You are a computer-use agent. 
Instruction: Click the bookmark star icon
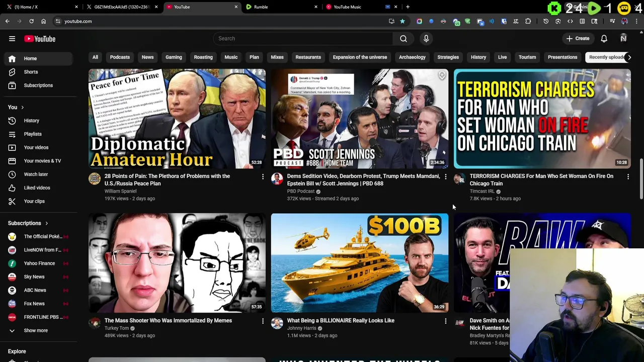403,21
